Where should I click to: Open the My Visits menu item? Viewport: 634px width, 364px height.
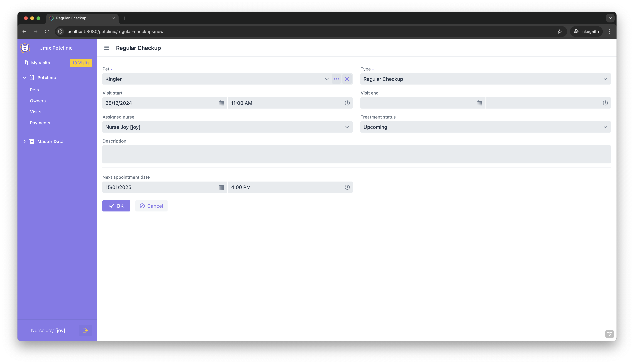tap(41, 63)
